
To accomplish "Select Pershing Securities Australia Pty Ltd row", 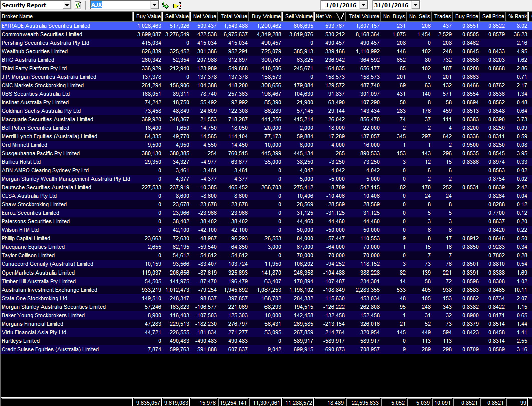I will pos(266,43).
